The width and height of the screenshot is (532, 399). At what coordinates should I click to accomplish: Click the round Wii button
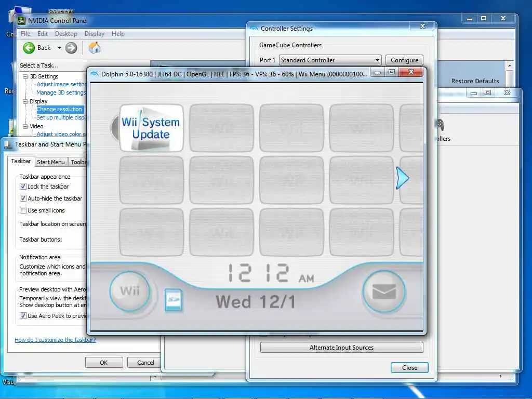tap(130, 291)
